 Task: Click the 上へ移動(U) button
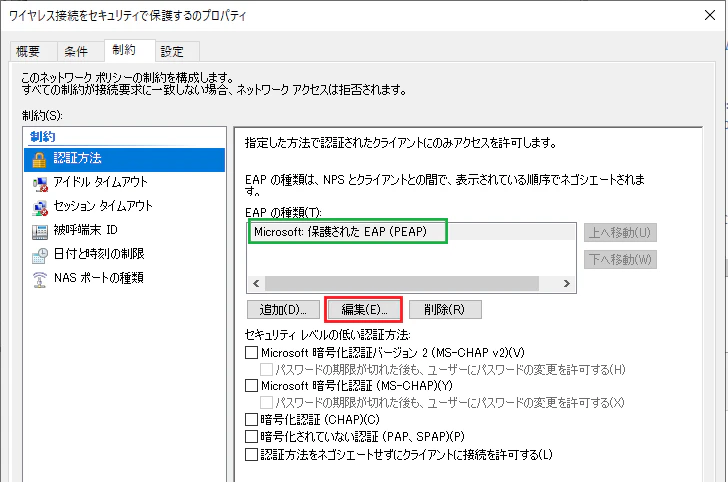620,233
